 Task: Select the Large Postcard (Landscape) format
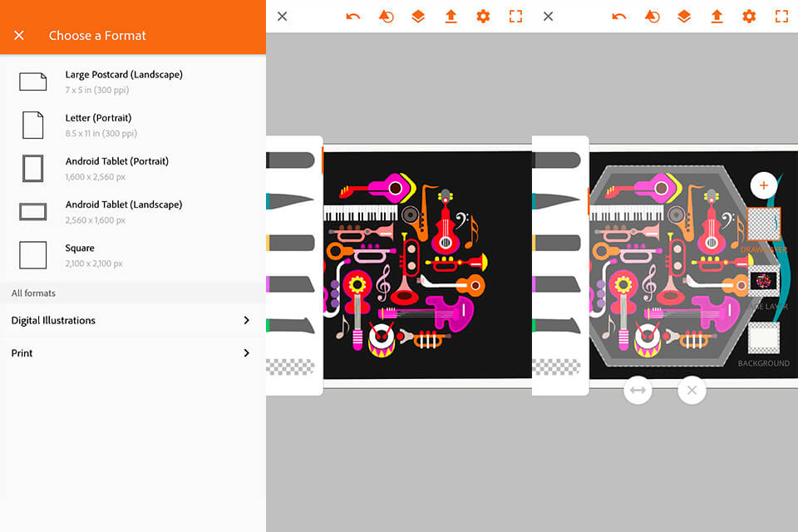pyautogui.click(x=133, y=81)
